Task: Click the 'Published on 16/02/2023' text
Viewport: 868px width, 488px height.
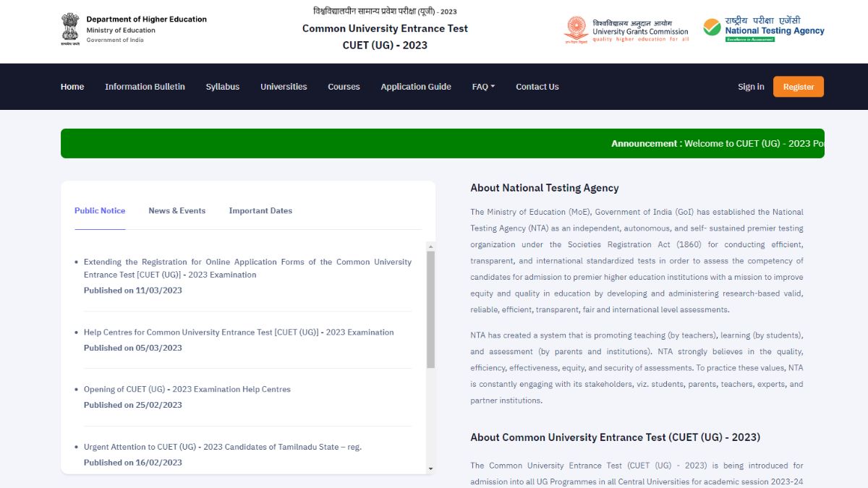Action: [133, 463]
